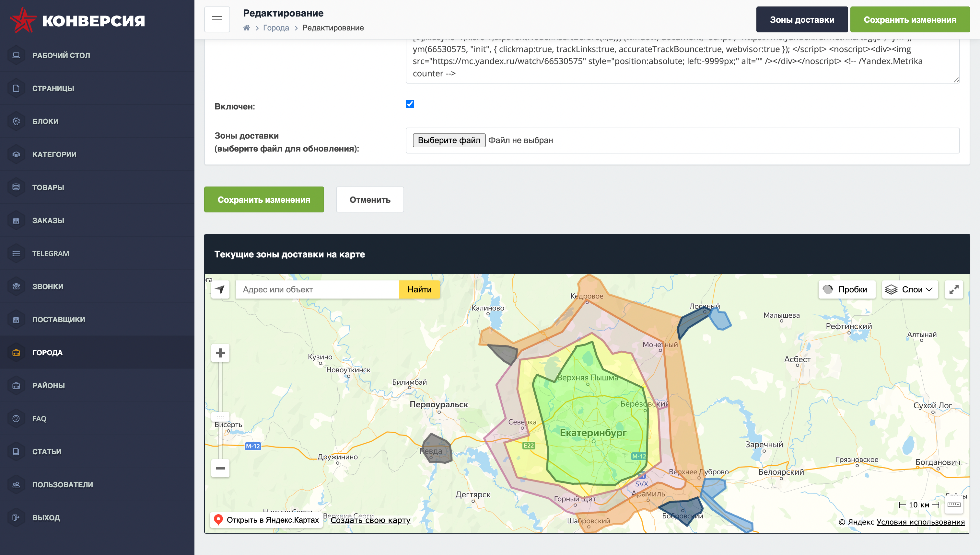Click the hamburger menu toggle icon
Image resolution: width=980 pixels, height=555 pixels.
click(217, 19)
